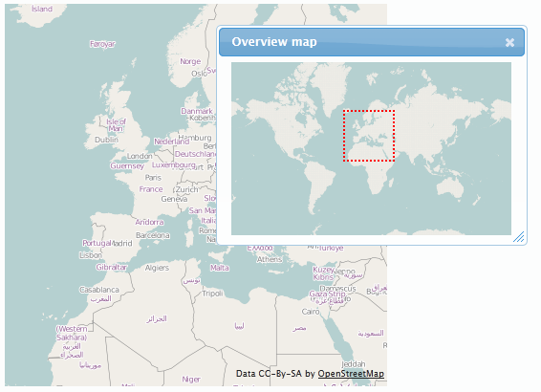
Task: Click the Hamburg label
Action: [x=195, y=138]
